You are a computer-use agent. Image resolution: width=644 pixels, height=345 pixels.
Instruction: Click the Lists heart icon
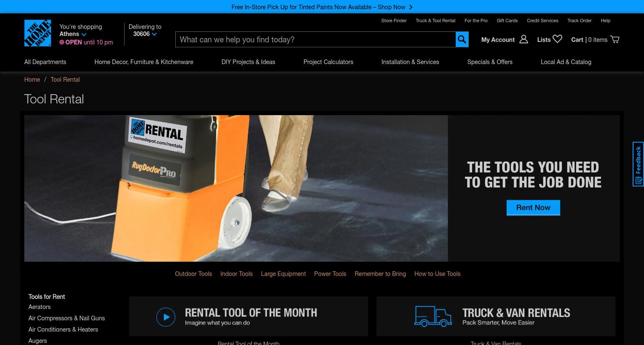pos(557,39)
